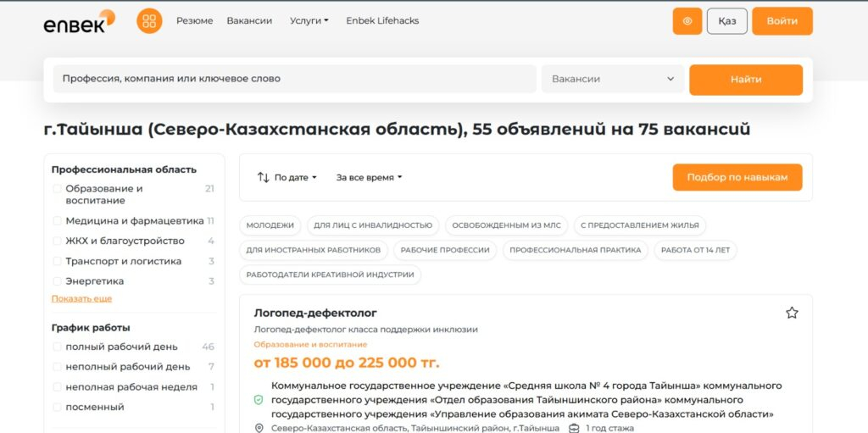Click the location pin icon of vacancy
Viewport: 868px width, 433px height.
tap(259, 429)
